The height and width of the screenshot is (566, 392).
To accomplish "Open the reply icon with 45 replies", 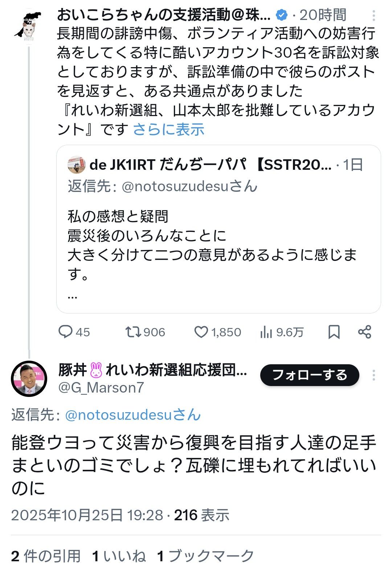I will (66, 332).
